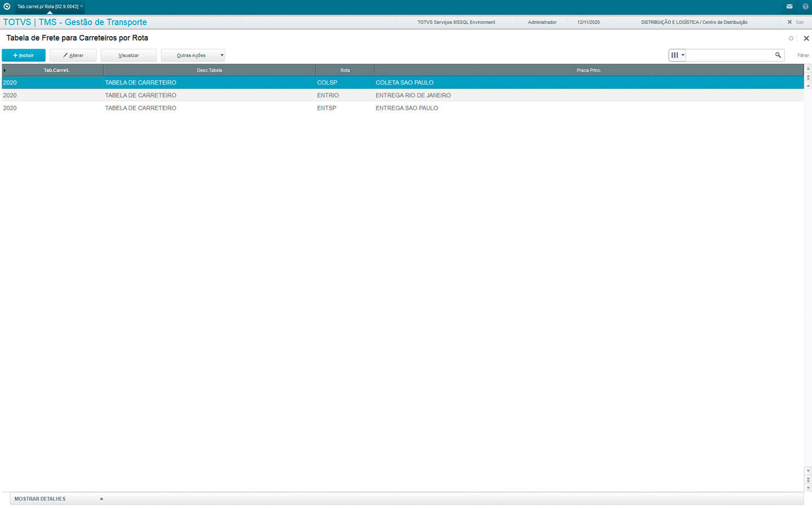
Task: Sort by the Rota column header
Action: [x=345, y=71]
